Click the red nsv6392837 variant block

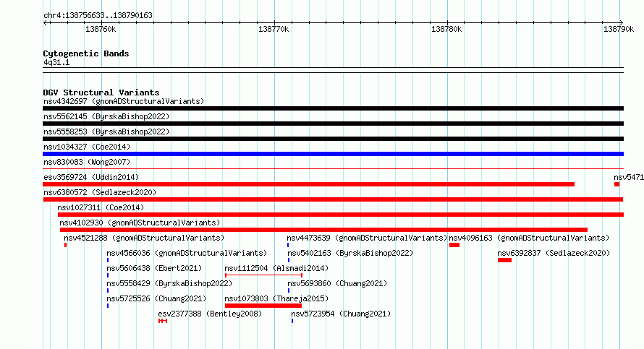(x=505, y=260)
